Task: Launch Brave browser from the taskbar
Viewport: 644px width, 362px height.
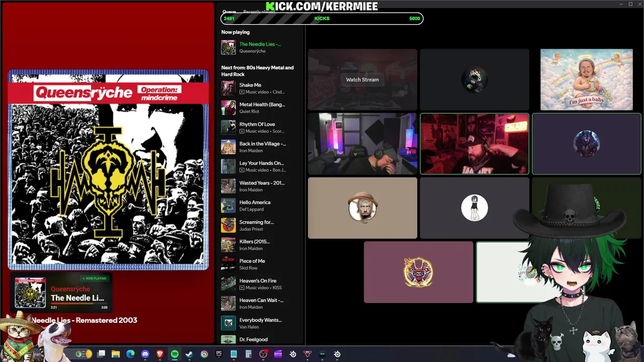Action: [160, 354]
